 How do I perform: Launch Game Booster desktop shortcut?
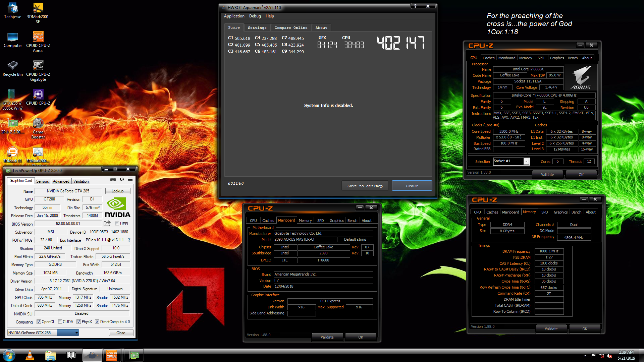click(x=38, y=128)
